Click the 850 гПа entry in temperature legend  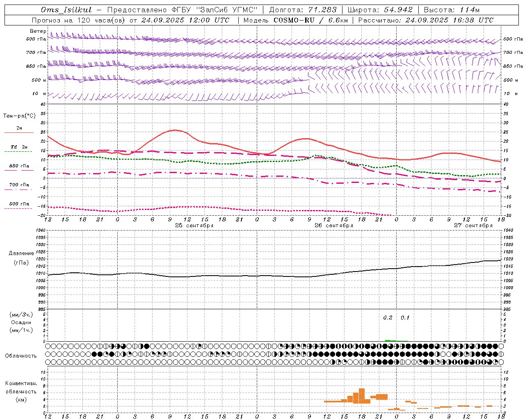click(19, 166)
